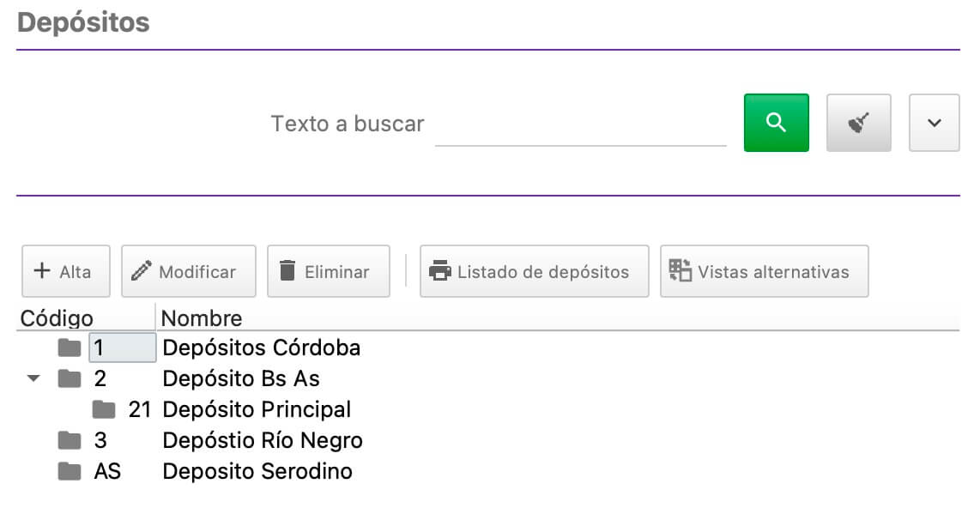This screenshot has height=508, width=980.
Task: Select the Depósito Principal row
Action: [x=487, y=409]
